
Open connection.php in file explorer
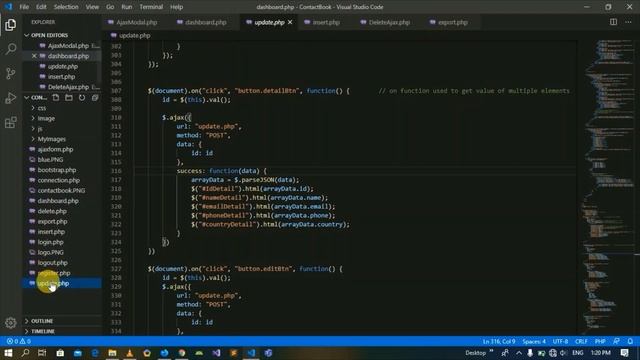click(58, 180)
